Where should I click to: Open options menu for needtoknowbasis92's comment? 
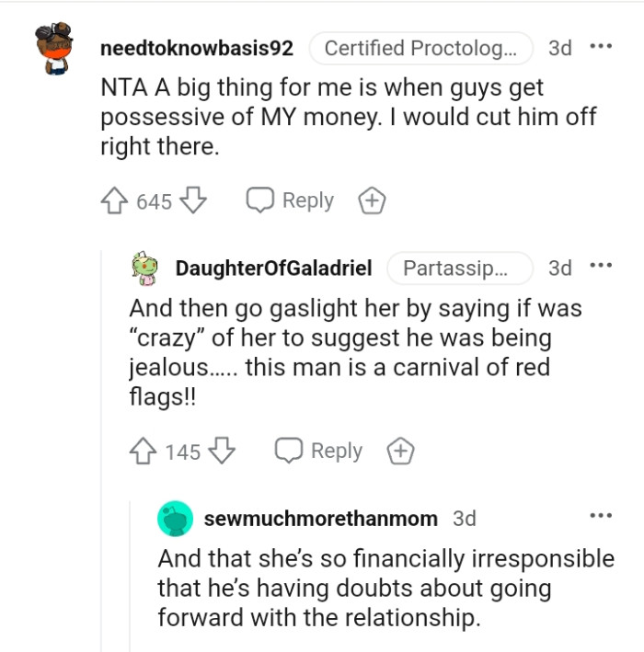pyautogui.click(x=600, y=48)
